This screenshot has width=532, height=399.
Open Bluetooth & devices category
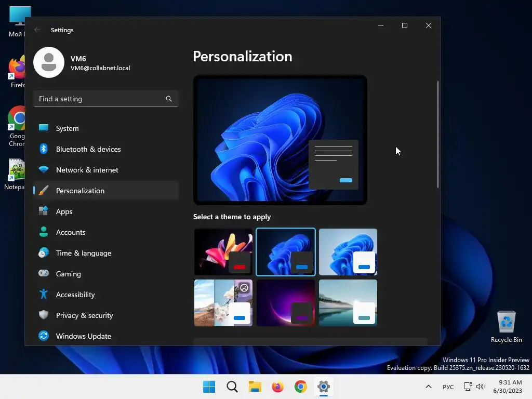(x=106, y=149)
